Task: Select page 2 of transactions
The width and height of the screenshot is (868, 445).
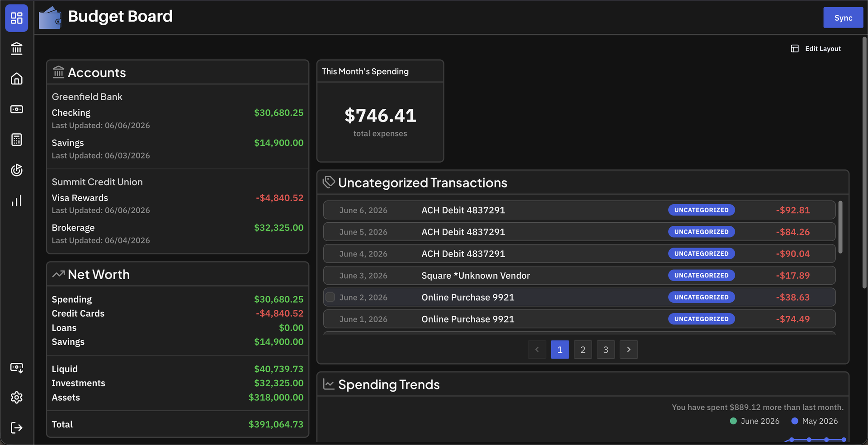Action: pos(583,350)
